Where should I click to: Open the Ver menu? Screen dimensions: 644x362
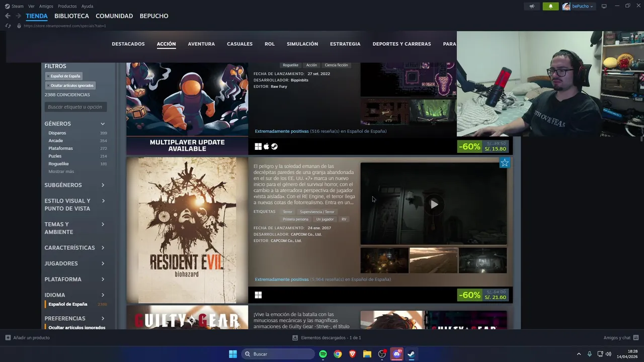click(32, 6)
